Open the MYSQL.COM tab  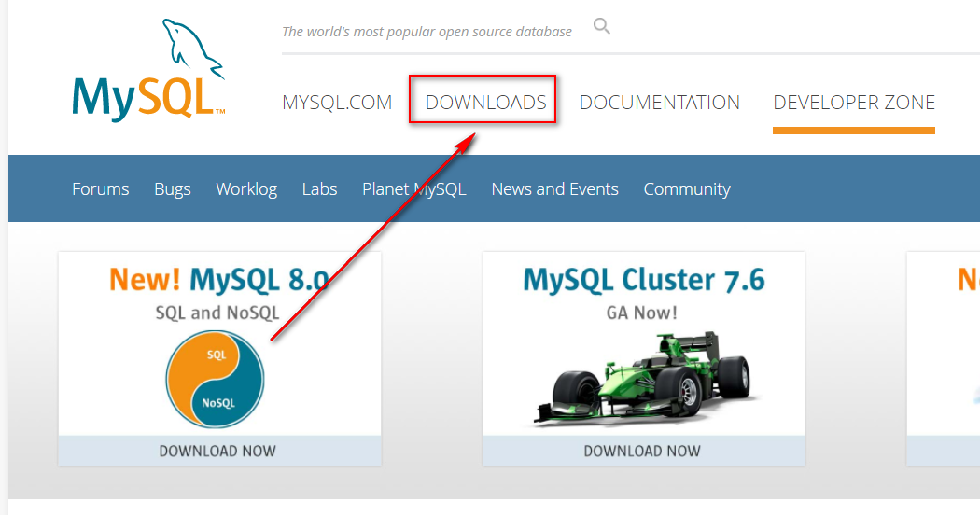click(x=337, y=103)
